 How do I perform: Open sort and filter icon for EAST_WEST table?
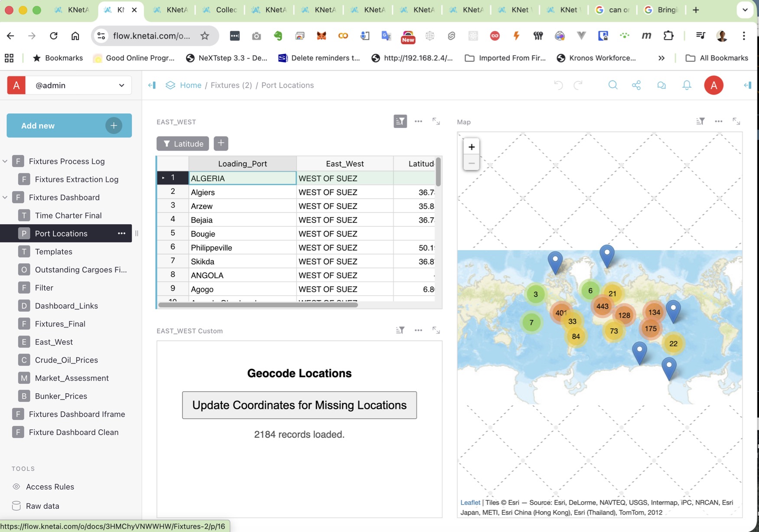[400, 121]
